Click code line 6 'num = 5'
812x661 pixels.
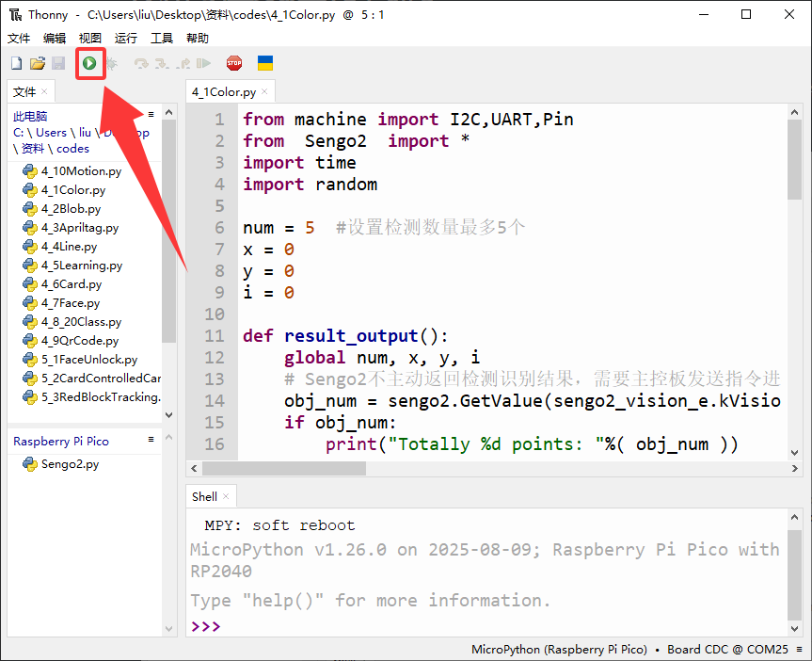point(279,228)
